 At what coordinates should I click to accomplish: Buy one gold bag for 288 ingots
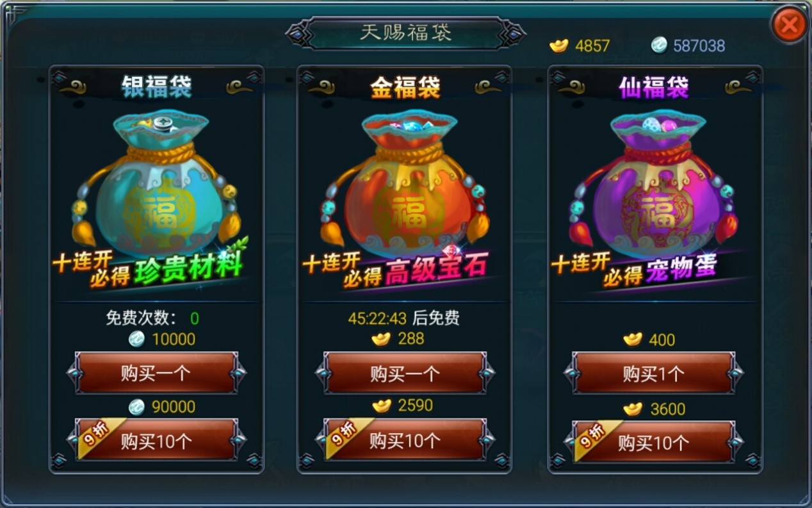tap(405, 373)
